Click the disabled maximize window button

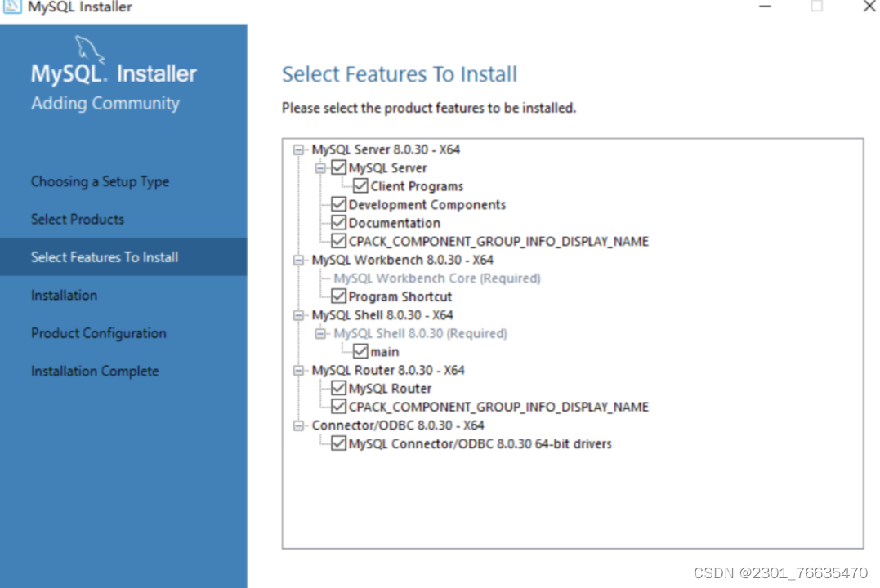(x=816, y=7)
